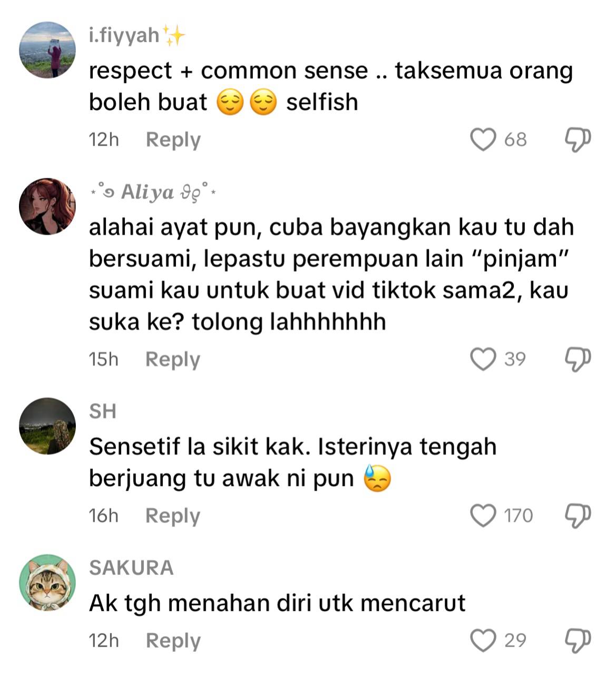Image resolution: width=616 pixels, height=675 pixels.
Task: Tap thumbs-down on Aliya's comment
Action: coord(578,359)
